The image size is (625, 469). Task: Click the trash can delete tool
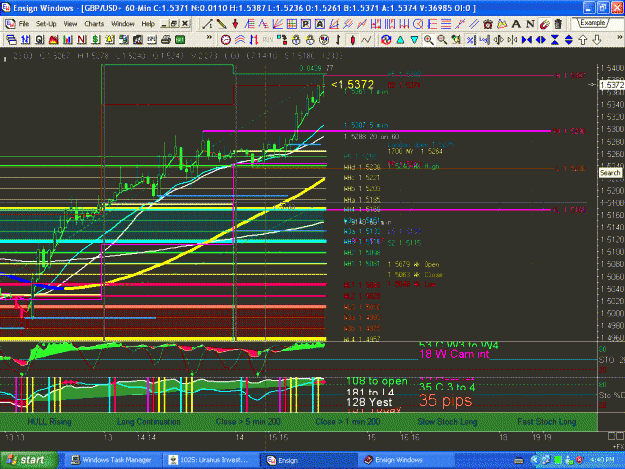click(558, 24)
